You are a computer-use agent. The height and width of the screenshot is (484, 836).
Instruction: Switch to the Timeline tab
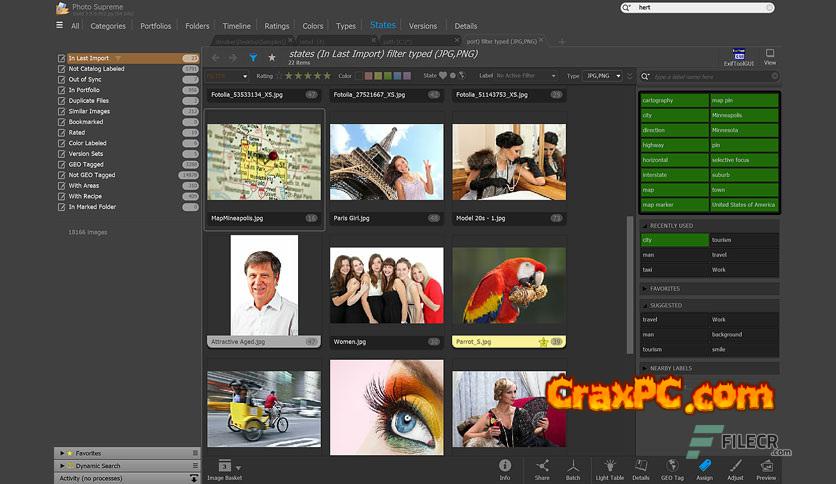(x=236, y=26)
